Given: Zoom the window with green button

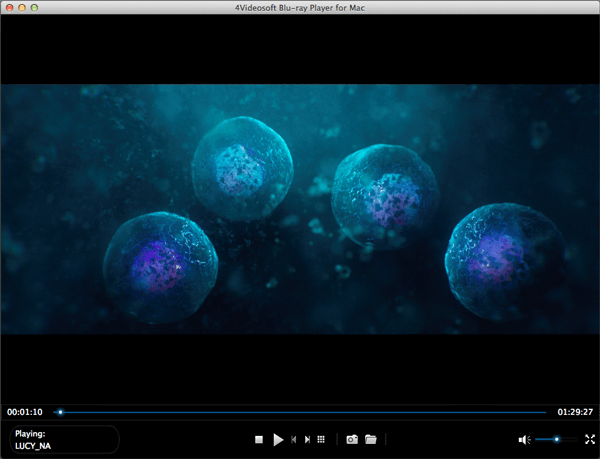Looking at the screenshot, I should (x=34, y=7).
